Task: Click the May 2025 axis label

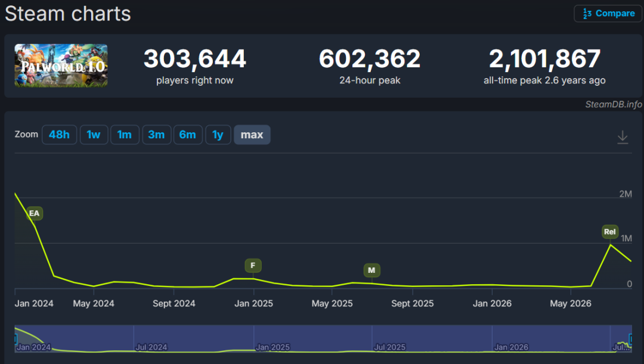Action: click(x=332, y=304)
